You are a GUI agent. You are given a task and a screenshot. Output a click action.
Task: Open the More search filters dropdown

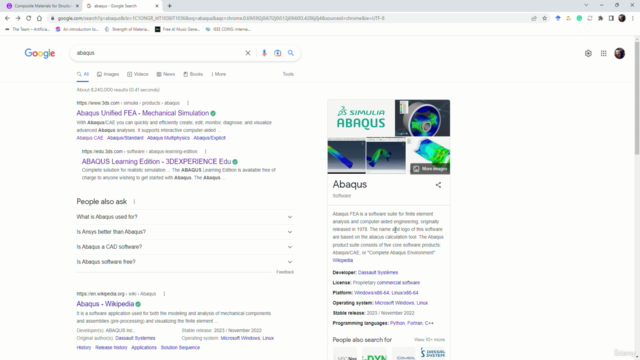click(219, 74)
